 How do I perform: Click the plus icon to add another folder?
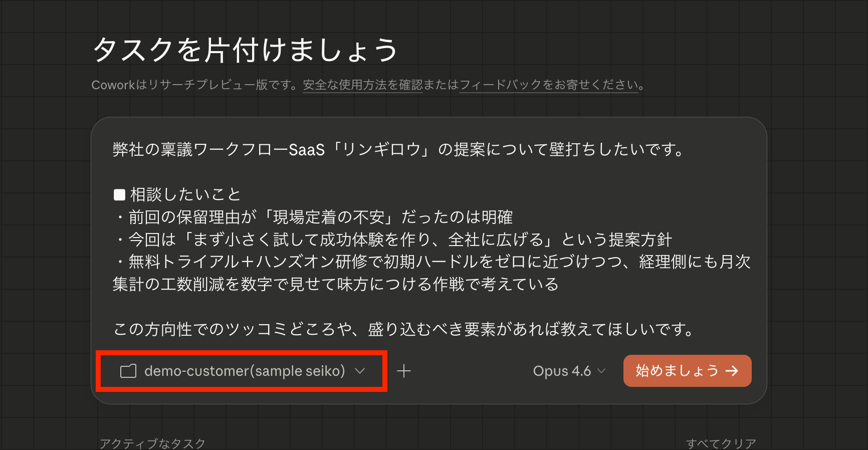(404, 371)
